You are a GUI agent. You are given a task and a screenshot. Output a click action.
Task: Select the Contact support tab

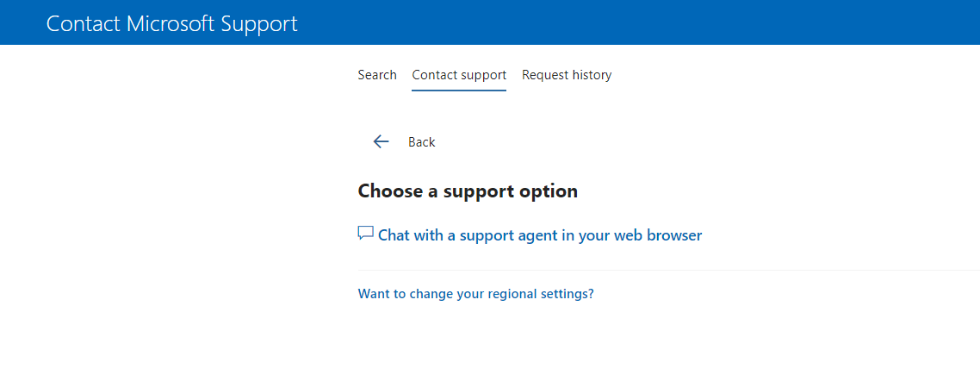[459, 75]
